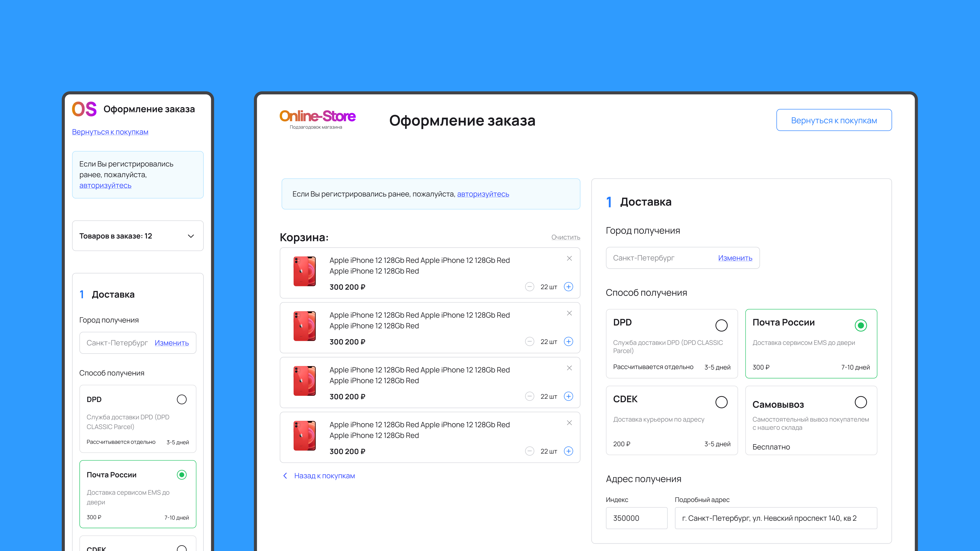
Task: Click Вернуться к покупкам button in desktop view
Action: coord(834,120)
